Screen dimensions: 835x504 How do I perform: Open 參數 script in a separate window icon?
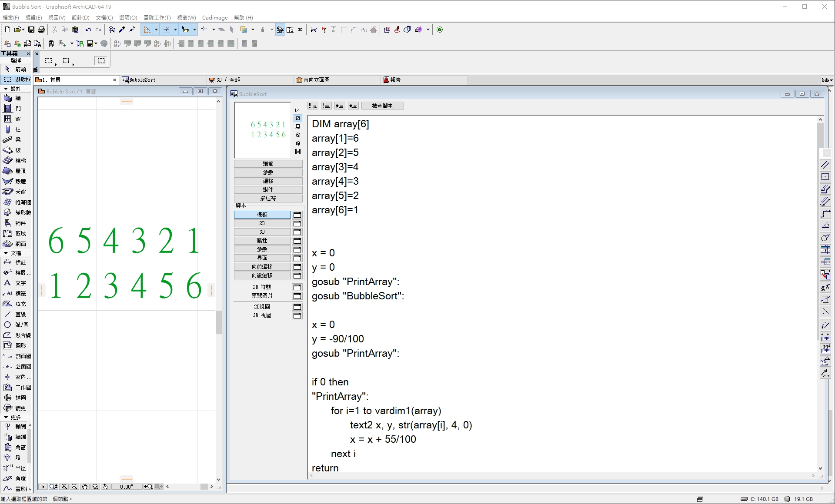[x=297, y=249]
